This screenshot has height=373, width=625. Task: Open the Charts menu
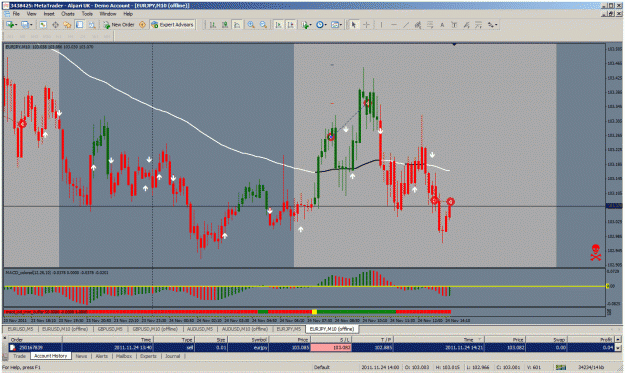pyautogui.click(x=68, y=14)
